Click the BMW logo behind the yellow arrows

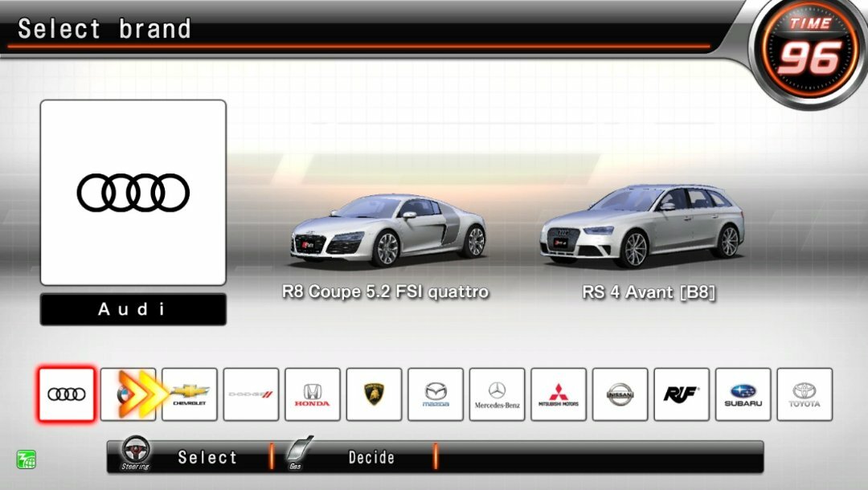(126, 394)
